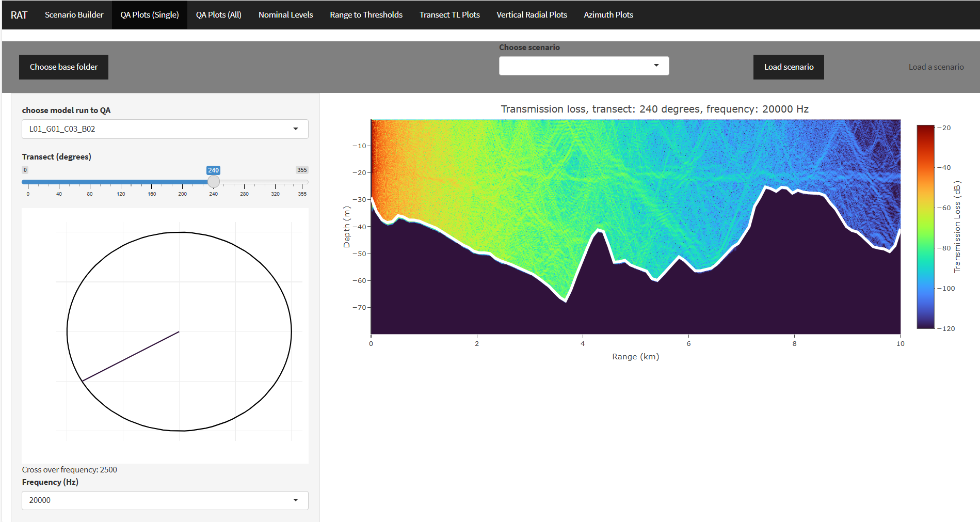Click the Choose scenario dropdown arrow
This screenshot has width=980, height=522.
(x=656, y=66)
